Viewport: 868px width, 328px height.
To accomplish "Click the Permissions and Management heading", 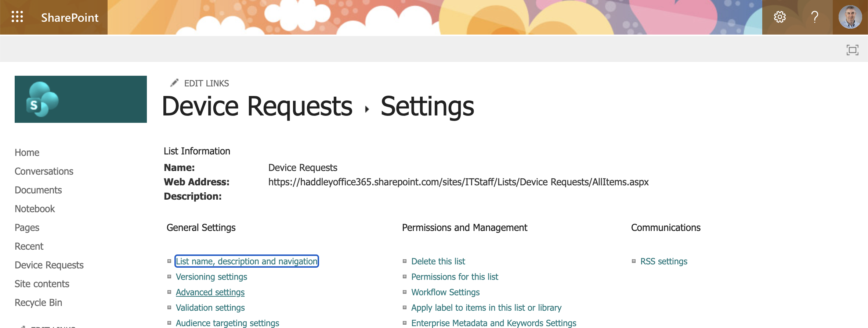I will (x=464, y=228).
